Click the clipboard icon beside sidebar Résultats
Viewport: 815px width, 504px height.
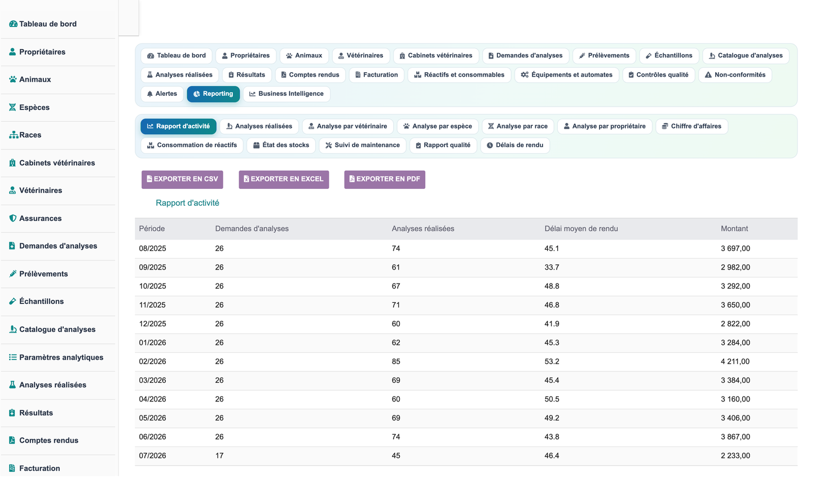[12, 413]
